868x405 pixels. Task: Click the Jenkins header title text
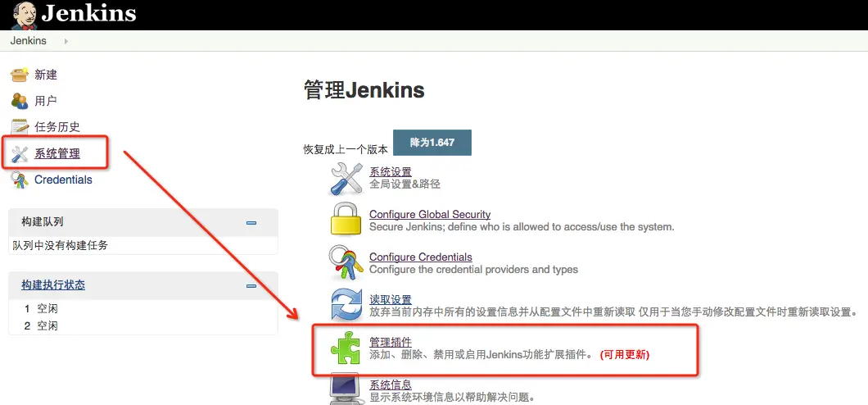click(88, 13)
